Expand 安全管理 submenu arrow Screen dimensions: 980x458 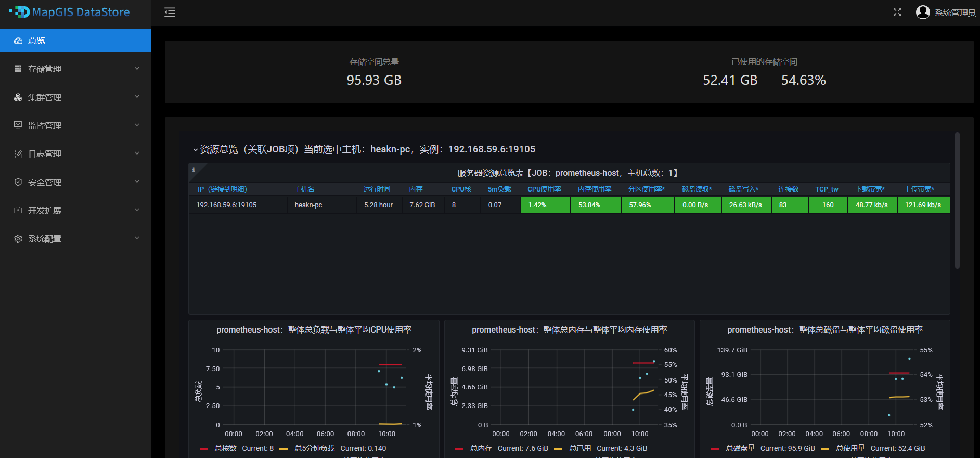pyautogui.click(x=137, y=182)
